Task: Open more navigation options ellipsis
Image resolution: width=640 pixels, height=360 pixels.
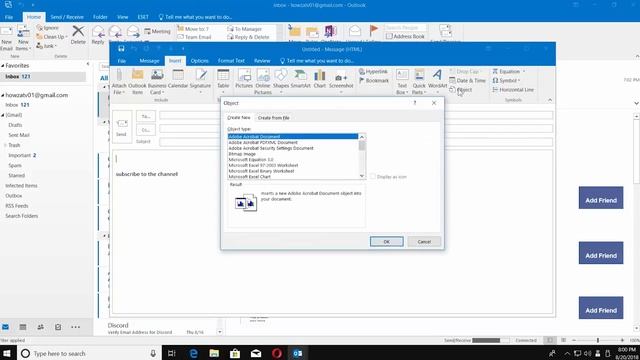Action: [76, 327]
